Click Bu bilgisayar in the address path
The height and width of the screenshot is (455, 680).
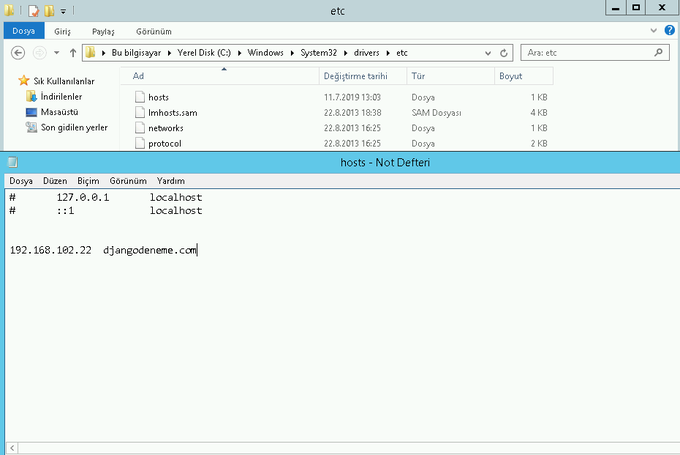coord(136,52)
